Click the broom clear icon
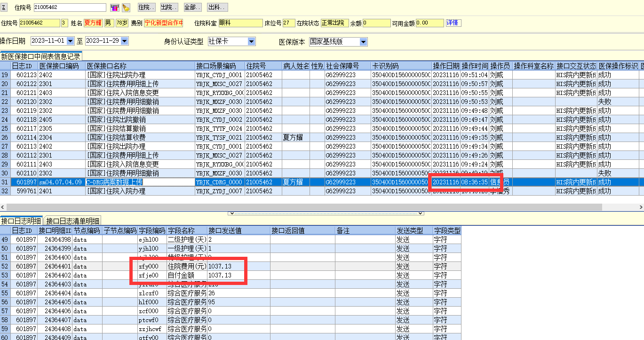Screen dimensions: 644x340 tap(126, 8)
